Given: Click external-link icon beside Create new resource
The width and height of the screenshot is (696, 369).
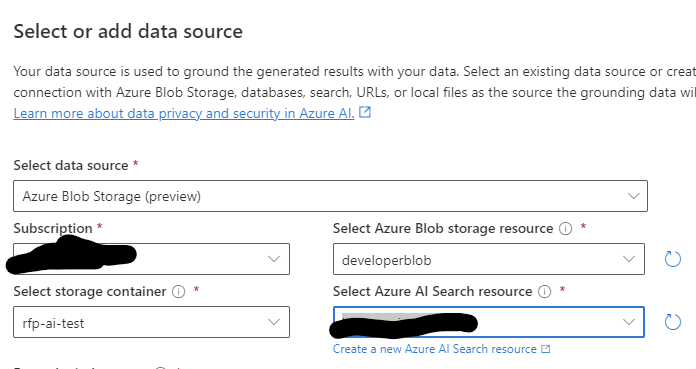Looking at the screenshot, I should tap(546, 349).
